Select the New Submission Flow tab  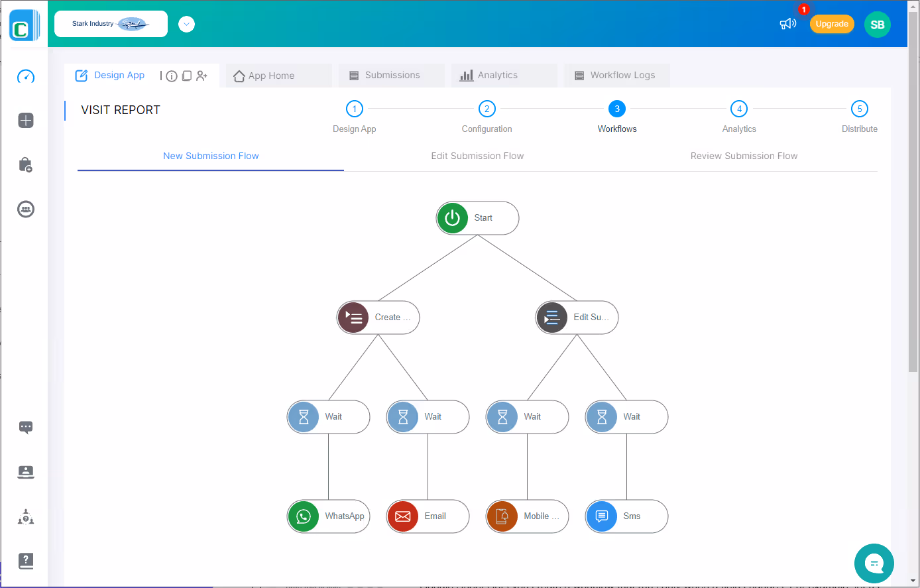point(211,156)
